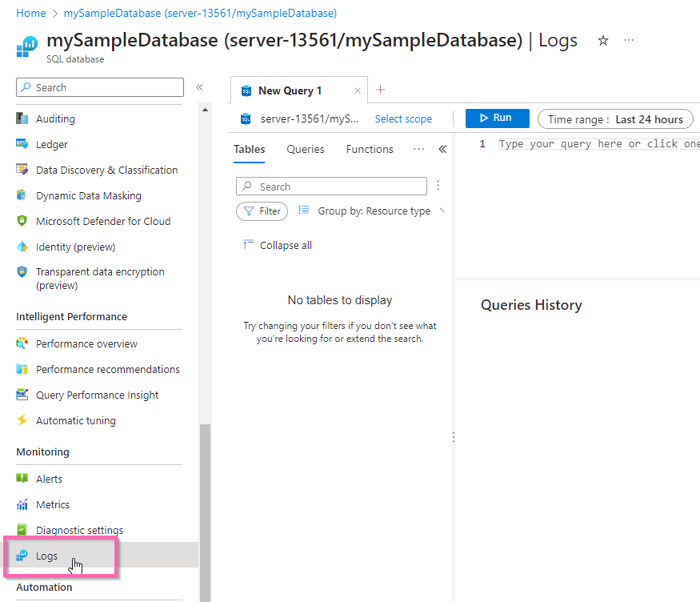
Task: Click the 'Queries History' heading
Action: [531, 304]
